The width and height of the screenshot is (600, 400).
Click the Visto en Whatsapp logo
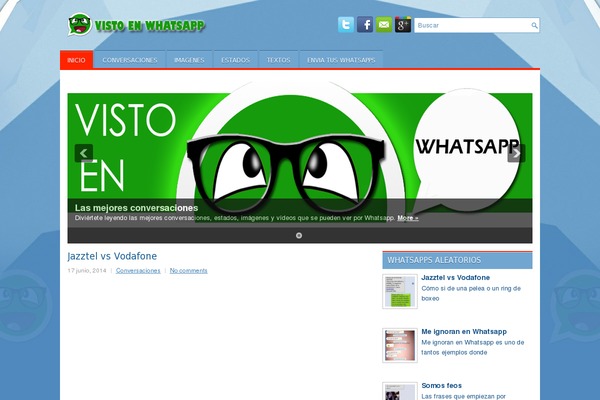pos(136,25)
